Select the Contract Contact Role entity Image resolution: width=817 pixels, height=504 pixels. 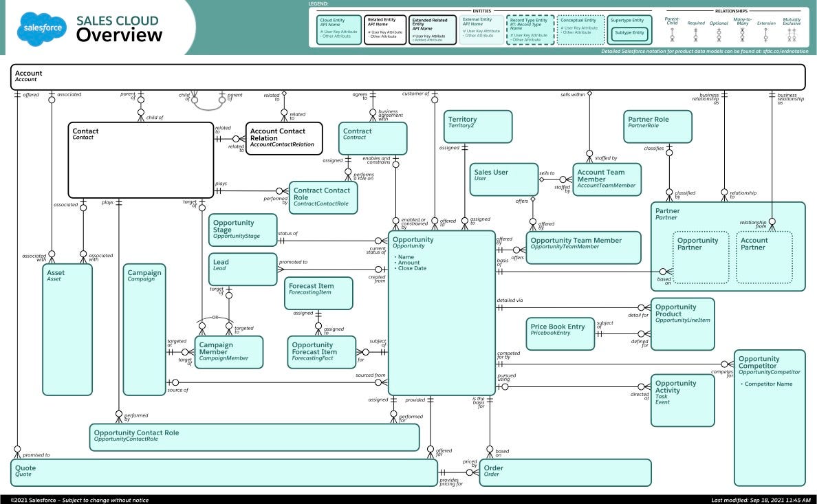pyautogui.click(x=323, y=197)
